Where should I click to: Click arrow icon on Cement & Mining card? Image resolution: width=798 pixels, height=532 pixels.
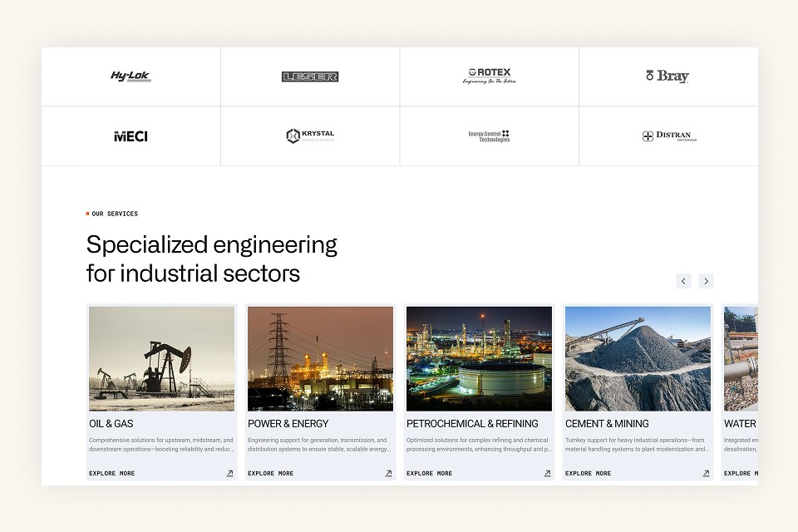(707, 473)
